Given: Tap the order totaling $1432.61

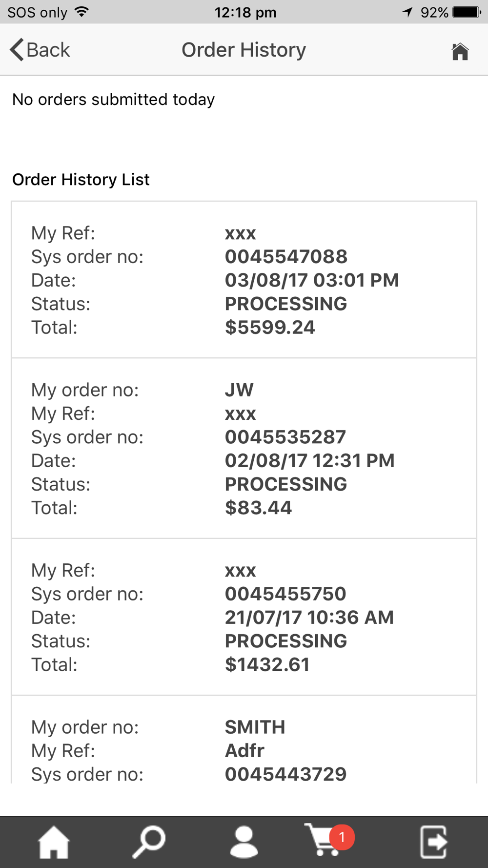Looking at the screenshot, I should click(x=244, y=617).
